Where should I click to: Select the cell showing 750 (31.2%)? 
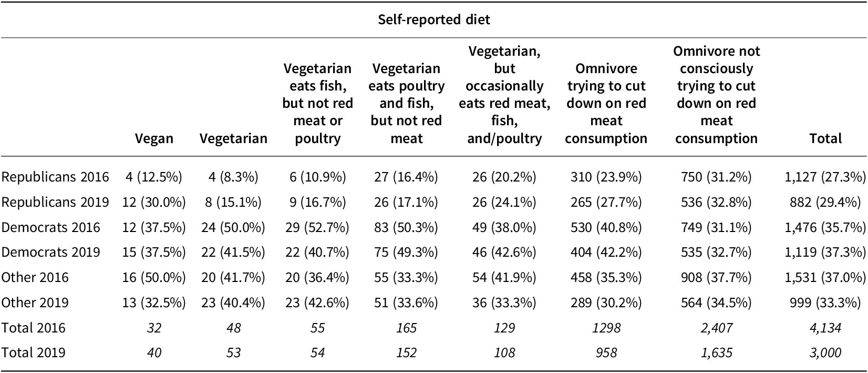point(716,177)
